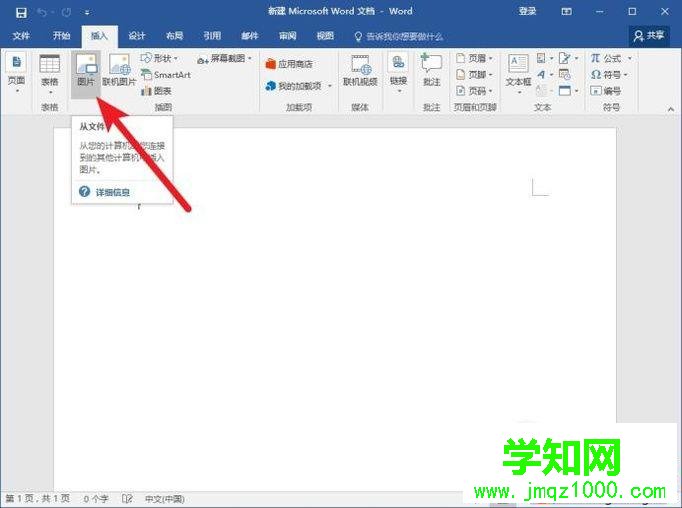Screen dimensions: 682x508
Task: Click the 0 个字 word count
Action: tap(96, 498)
